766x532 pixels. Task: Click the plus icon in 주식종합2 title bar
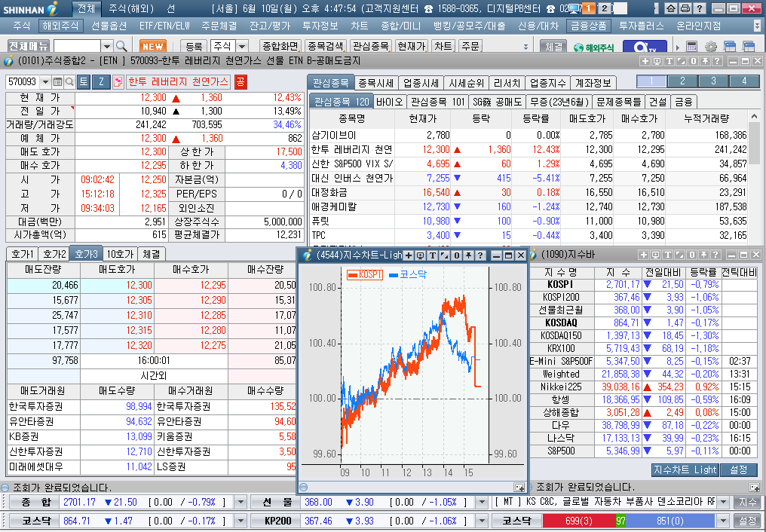click(x=645, y=61)
